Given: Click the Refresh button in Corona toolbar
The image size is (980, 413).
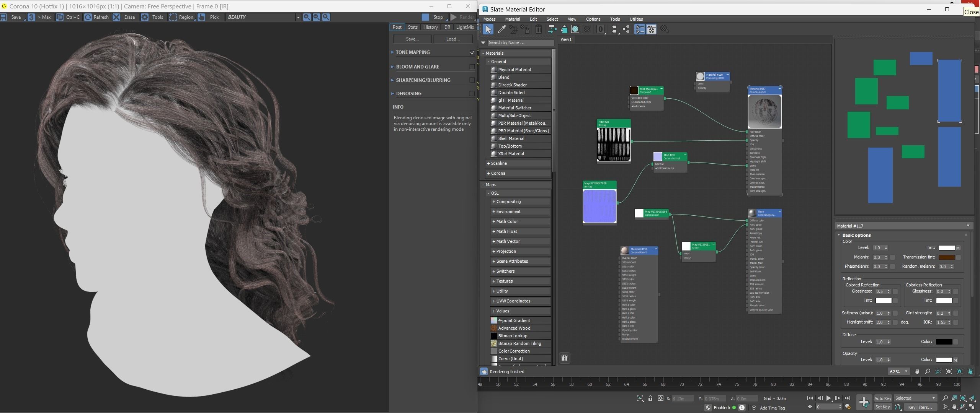Looking at the screenshot, I should [97, 17].
